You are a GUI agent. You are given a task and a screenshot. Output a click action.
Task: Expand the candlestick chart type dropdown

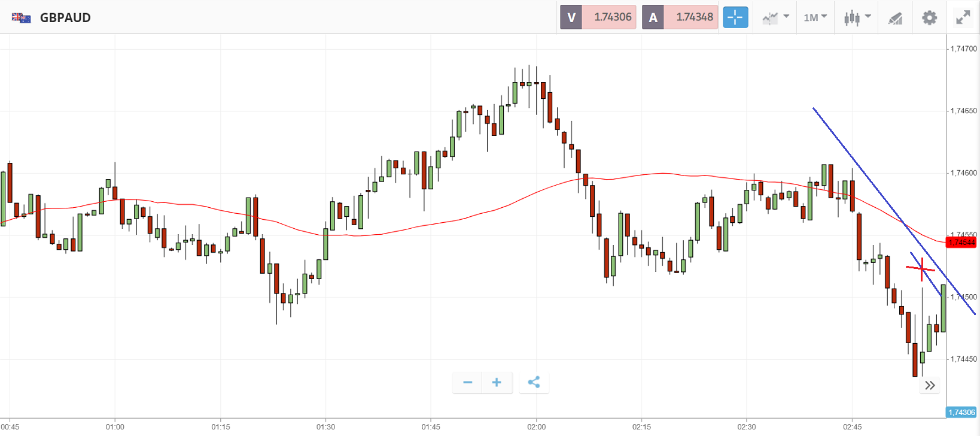857,17
